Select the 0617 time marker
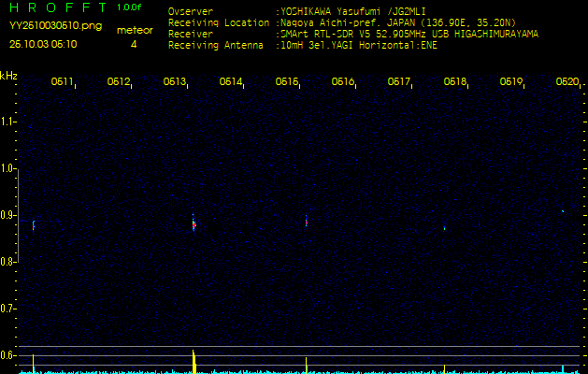 pos(399,82)
